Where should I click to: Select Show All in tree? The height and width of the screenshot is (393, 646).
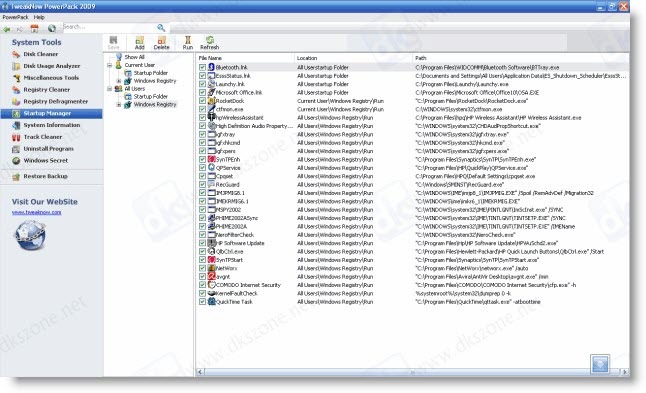(x=134, y=57)
